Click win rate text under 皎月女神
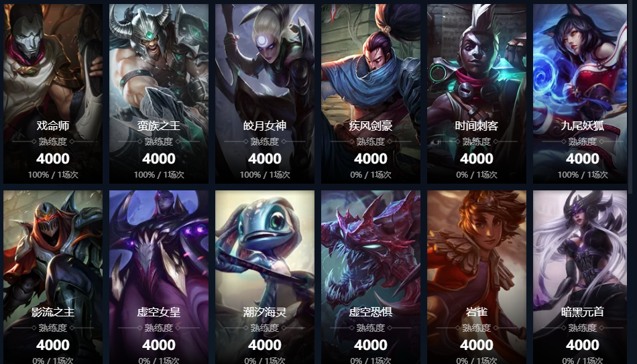This screenshot has height=364, width=637. pos(265,175)
